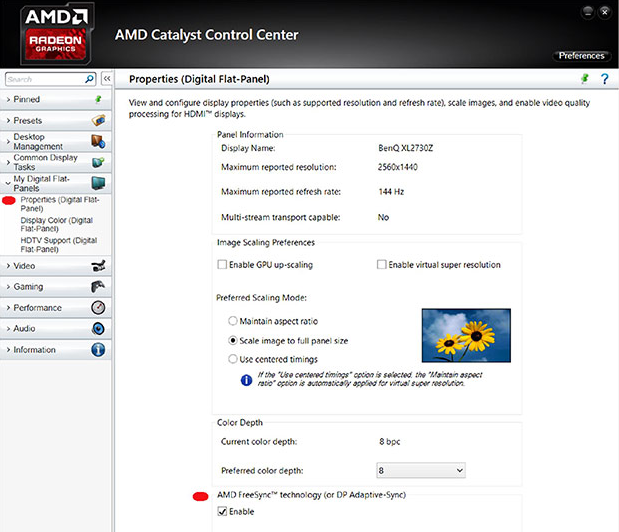Click the Video camera icon
Image resolution: width=619 pixels, height=532 pixels.
point(98,266)
